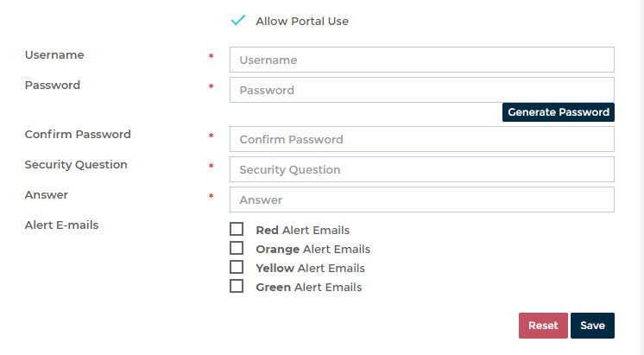Screen dimensions: 644x355
Task: Tick the Yellow Alert Emails checkbox
Action: pyautogui.click(x=237, y=268)
